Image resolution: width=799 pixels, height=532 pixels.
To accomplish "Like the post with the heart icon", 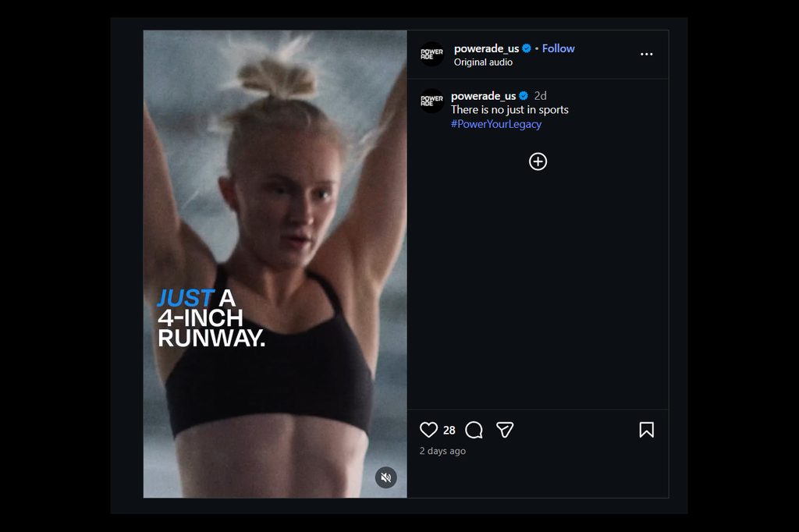I will [428, 430].
